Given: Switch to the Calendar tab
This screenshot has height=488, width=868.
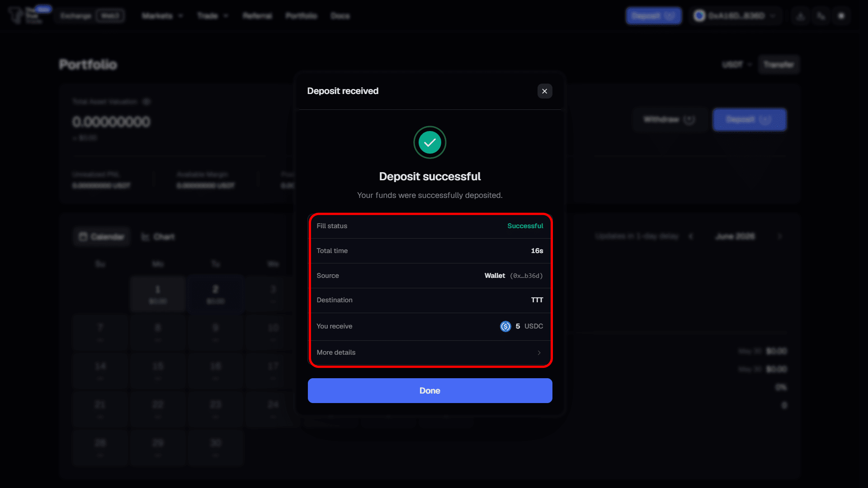Looking at the screenshot, I should click(x=102, y=237).
